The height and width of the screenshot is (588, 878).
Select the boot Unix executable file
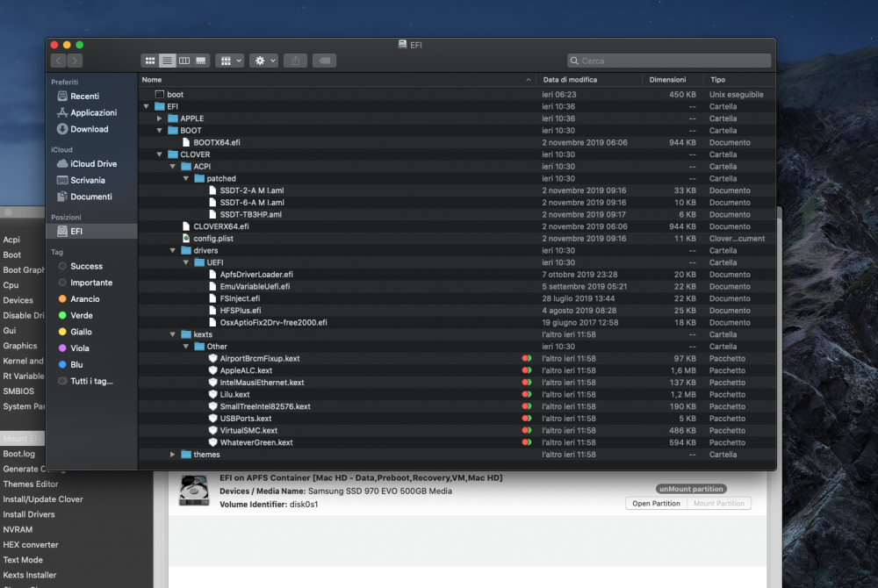pos(457,95)
